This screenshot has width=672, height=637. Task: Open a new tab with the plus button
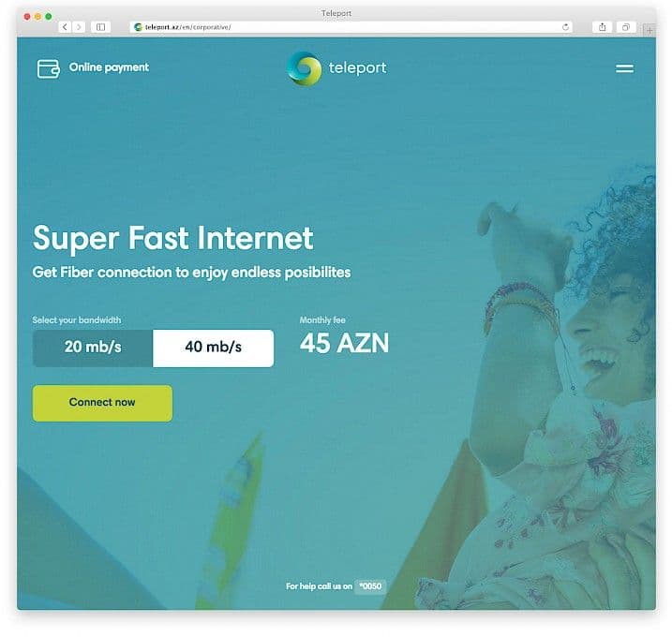(x=650, y=30)
